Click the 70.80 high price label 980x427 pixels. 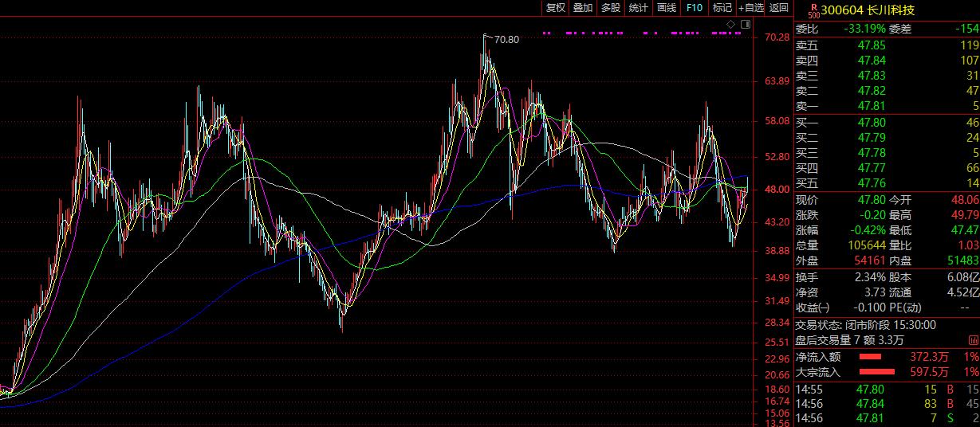click(506, 39)
